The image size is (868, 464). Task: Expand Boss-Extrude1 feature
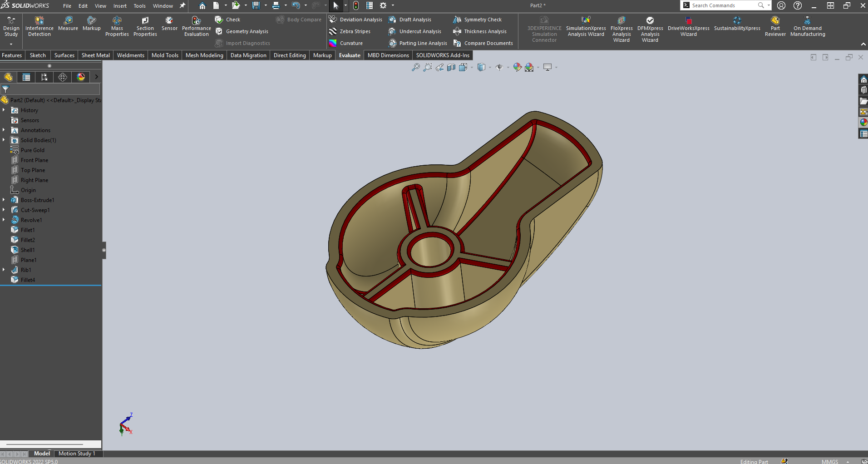pyautogui.click(x=4, y=200)
